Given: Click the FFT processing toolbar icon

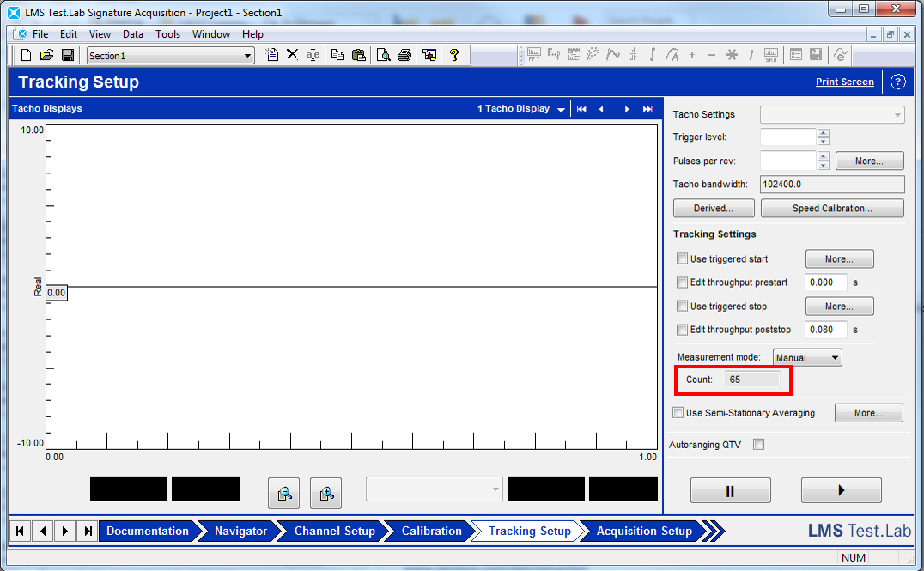Looking at the screenshot, I should 534,55.
